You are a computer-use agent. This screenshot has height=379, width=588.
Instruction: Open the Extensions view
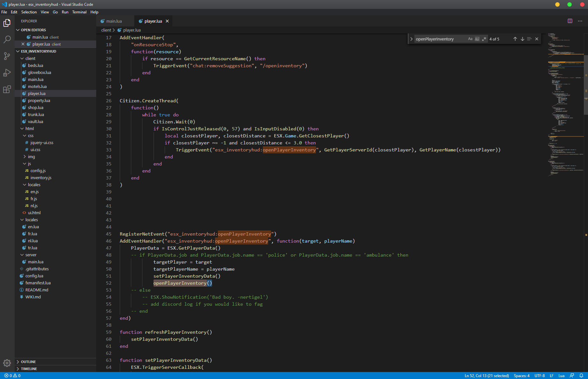7,90
